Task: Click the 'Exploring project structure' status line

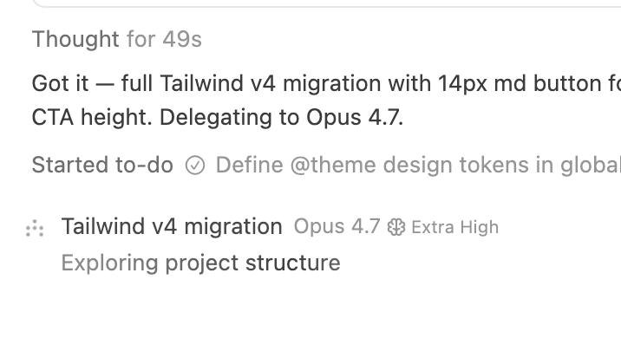Action: pyautogui.click(x=201, y=263)
